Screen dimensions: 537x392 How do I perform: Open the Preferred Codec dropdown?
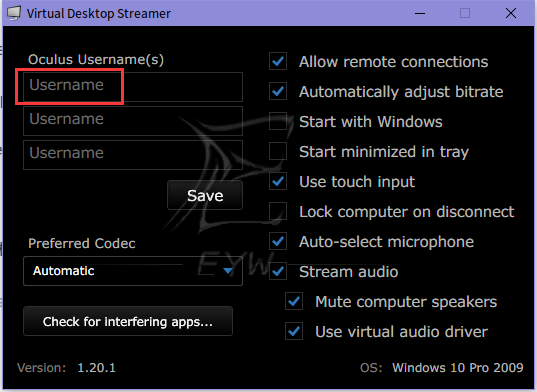point(133,271)
